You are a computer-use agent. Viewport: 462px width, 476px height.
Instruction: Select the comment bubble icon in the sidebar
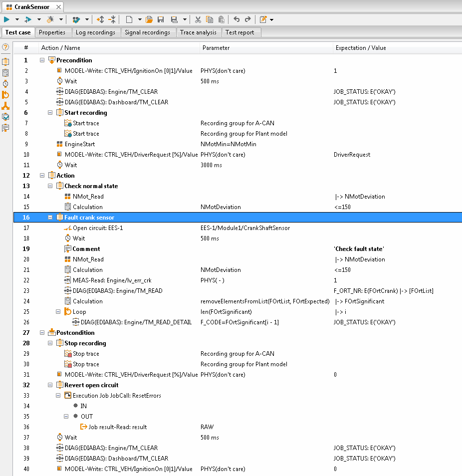click(5, 128)
